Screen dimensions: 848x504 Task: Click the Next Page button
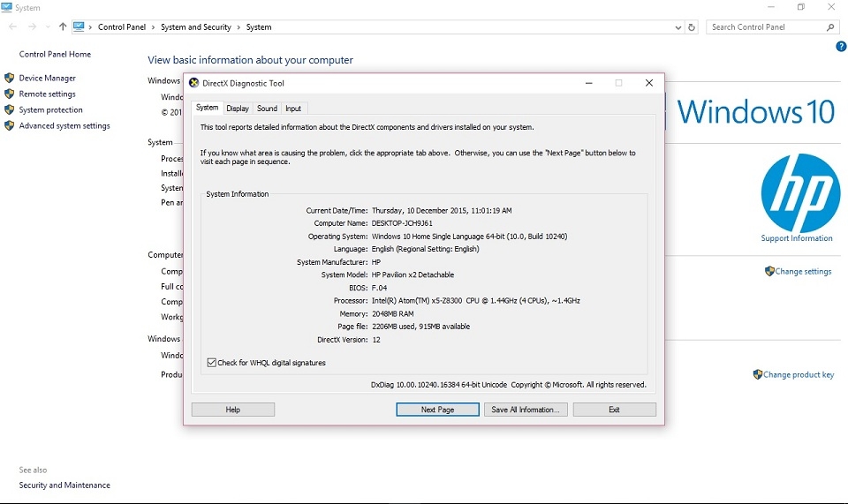[x=437, y=410]
